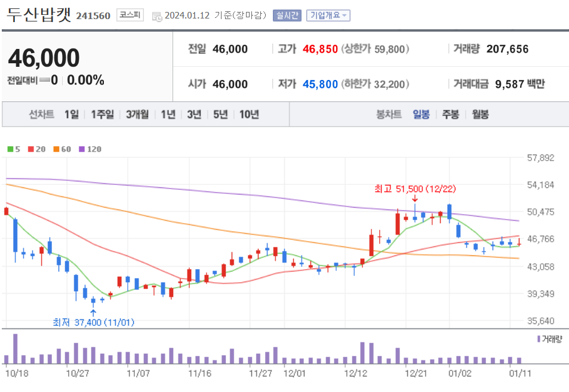Image resolution: width=569 pixels, height=392 pixels.
Task: Click the 코스피 market badge
Action: (130, 15)
